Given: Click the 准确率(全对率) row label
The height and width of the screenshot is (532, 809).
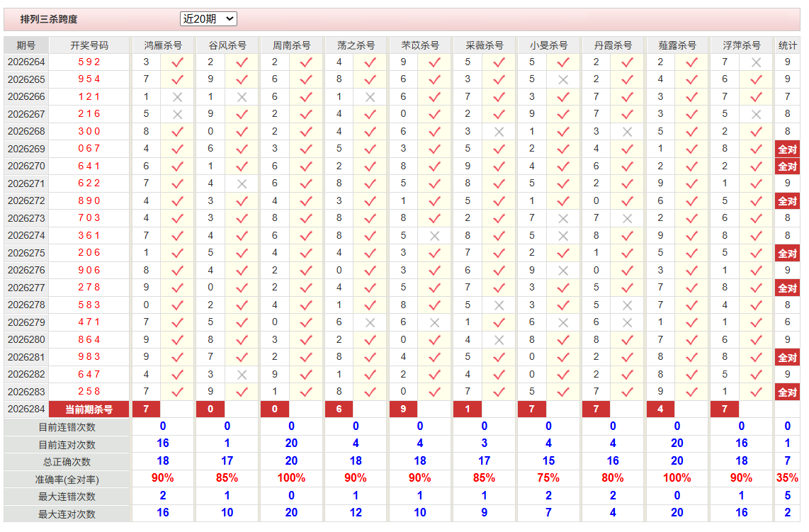Looking at the screenshot, I should click(x=67, y=480).
